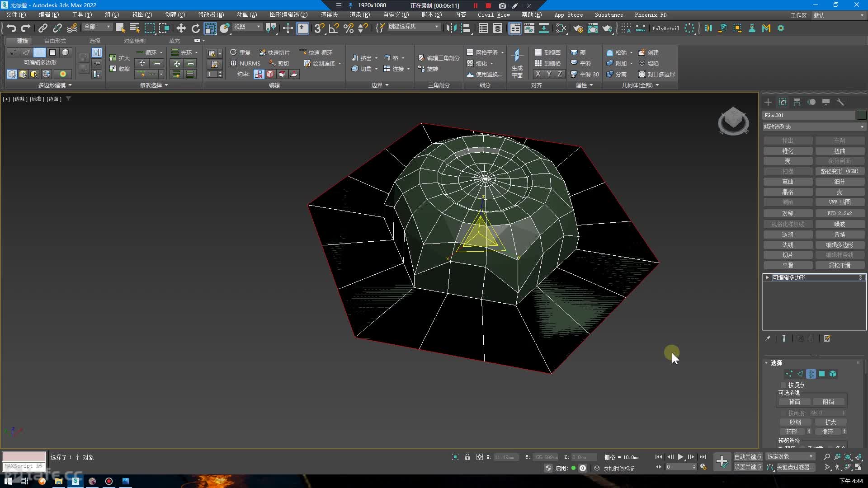Click the Pin Stack icon under modifier stack

[767, 338]
